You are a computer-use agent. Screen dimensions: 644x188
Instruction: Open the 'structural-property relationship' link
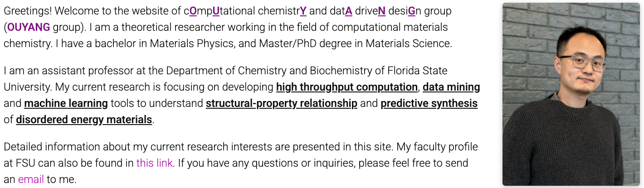(282, 103)
